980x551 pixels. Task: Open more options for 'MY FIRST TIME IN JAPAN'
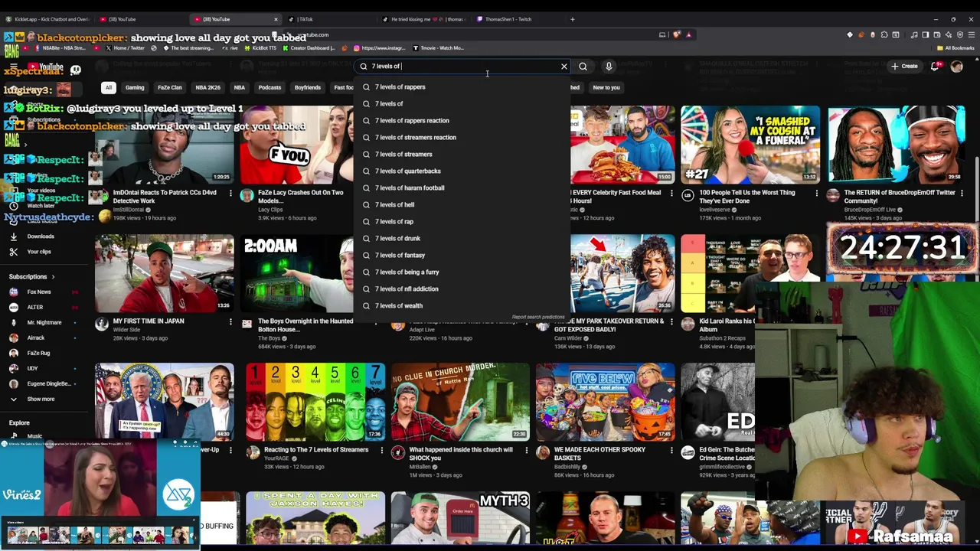pos(230,322)
